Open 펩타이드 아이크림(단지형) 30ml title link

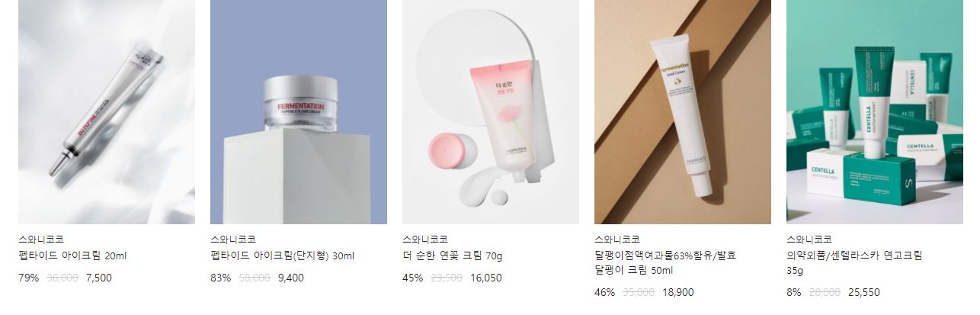[282, 256]
